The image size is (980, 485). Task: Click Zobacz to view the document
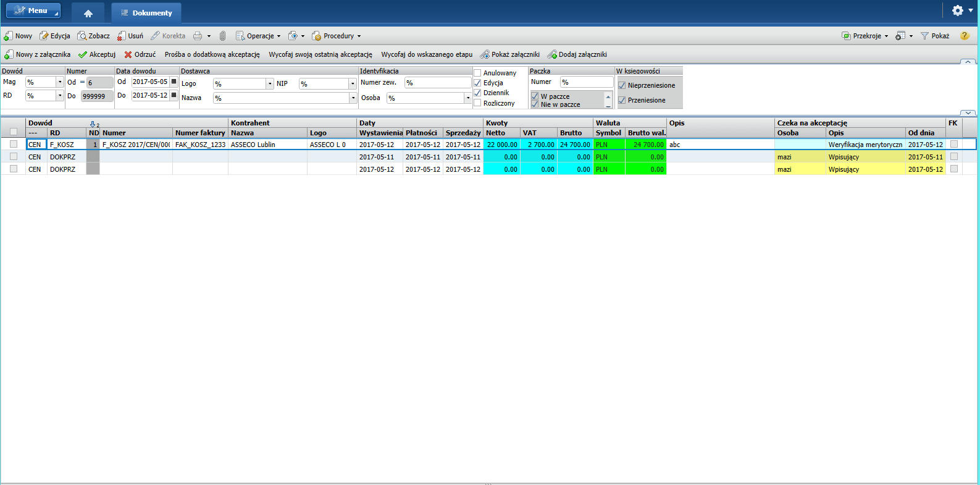pyautogui.click(x=93, y=36)
